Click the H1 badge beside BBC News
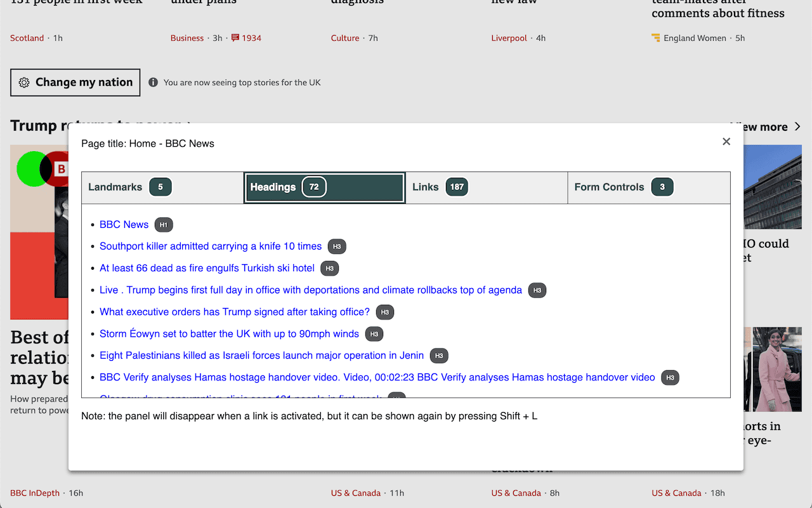812x508 pixels. pyautogui.click(x=164, y=225)
